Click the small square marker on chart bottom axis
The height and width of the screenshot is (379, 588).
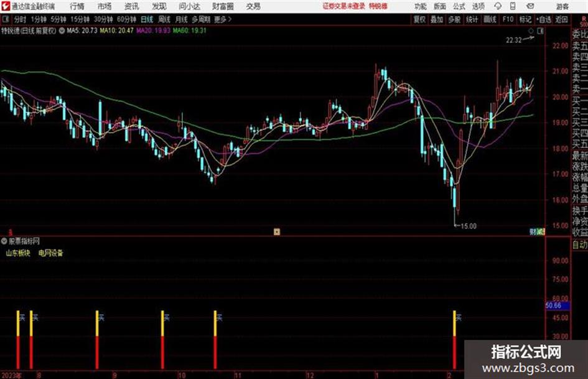[x=277, y=232]
